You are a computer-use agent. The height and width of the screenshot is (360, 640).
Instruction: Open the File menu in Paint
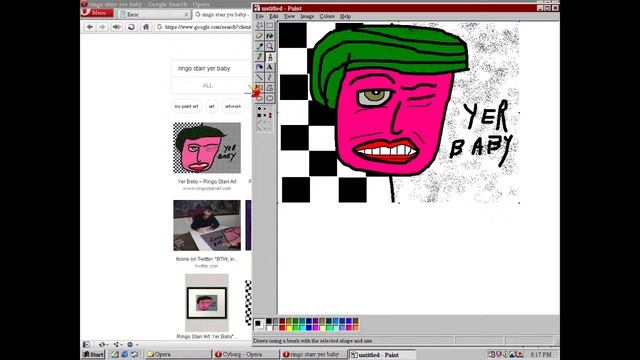260,16
